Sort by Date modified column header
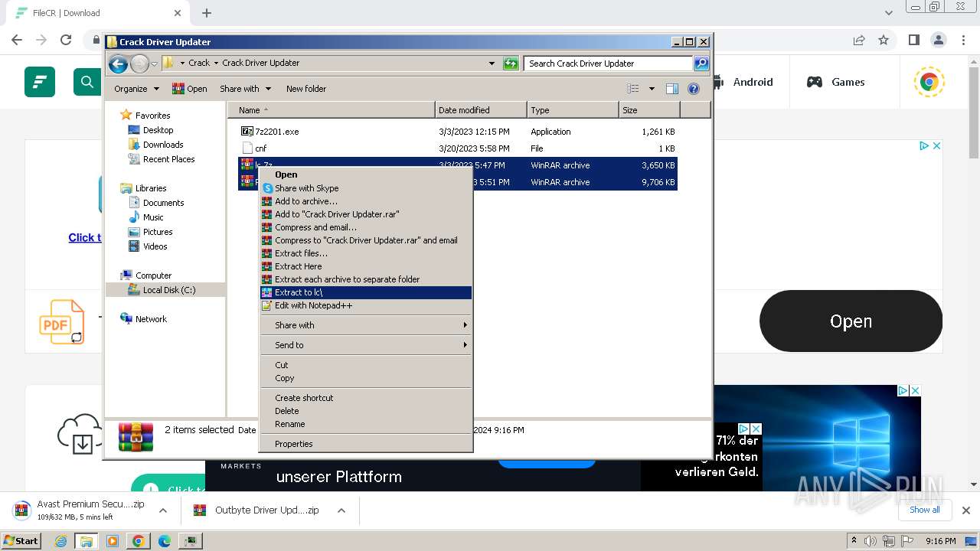The image size is (980, 551). 481,110
